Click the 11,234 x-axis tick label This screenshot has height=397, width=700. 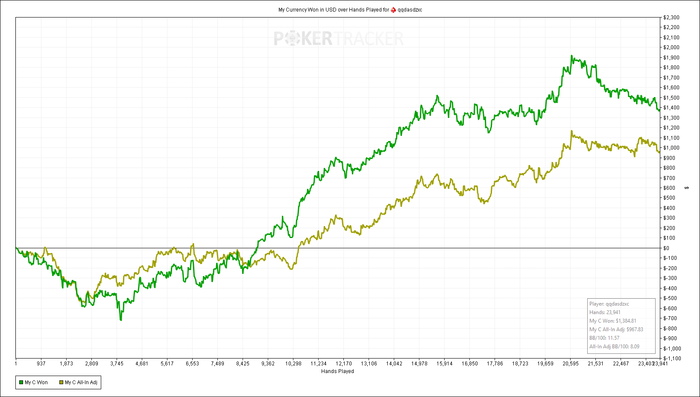[x=319, y=364]
